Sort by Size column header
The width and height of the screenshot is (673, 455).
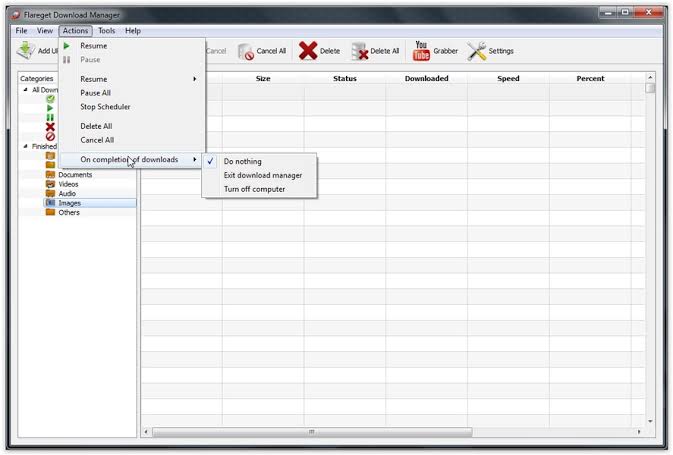[263, 78]
